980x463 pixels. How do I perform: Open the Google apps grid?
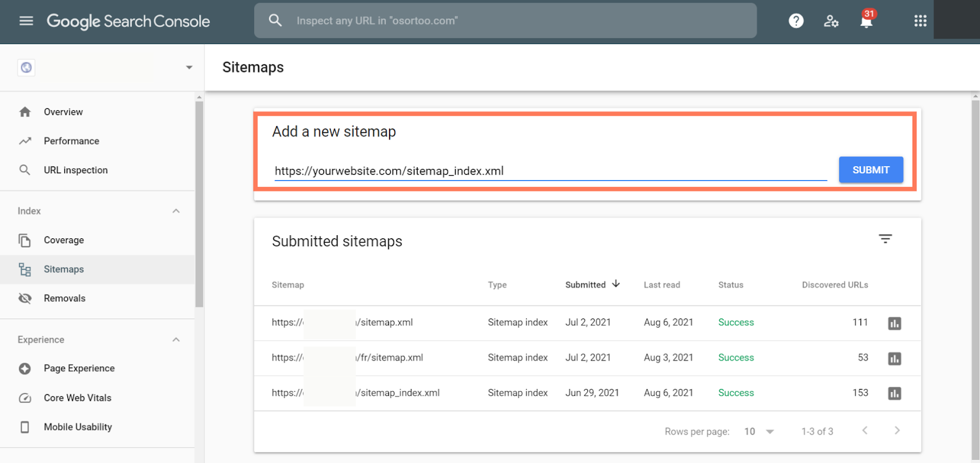920,21
